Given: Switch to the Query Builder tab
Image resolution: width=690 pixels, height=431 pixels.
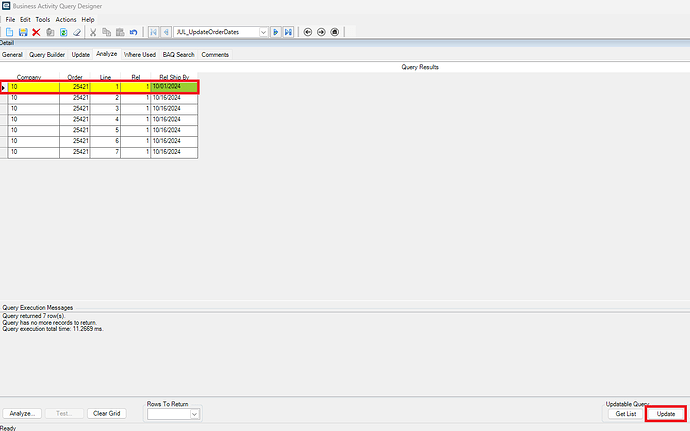Looking at the screenshot, I should pos(47,55).
